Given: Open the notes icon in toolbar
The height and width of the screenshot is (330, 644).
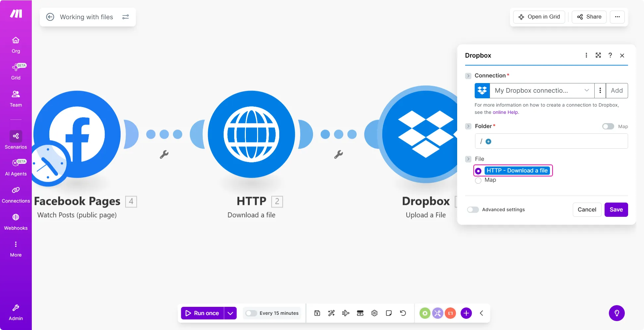Looking at the screenshot, I should pyautogui.click(x=389, y=313).
